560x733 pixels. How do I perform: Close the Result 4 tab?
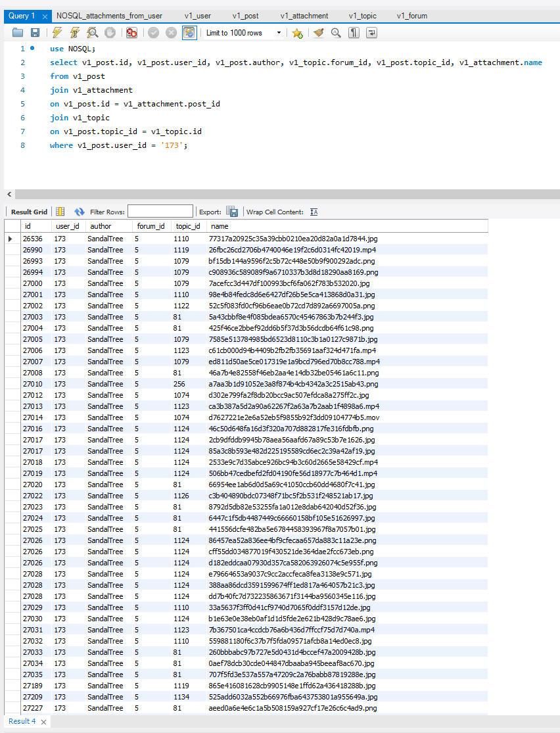point(44,721)
